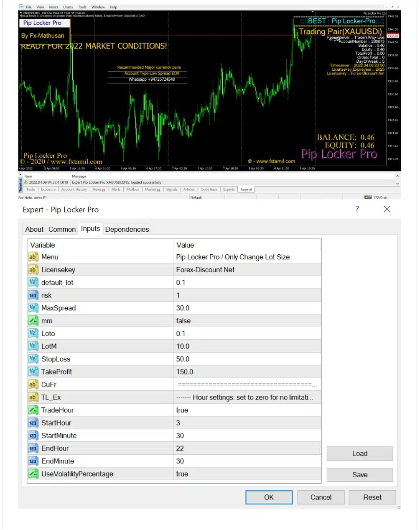Open the Trade tab in Terminal
Screen dimensions: 420x530
click(31, 189)
